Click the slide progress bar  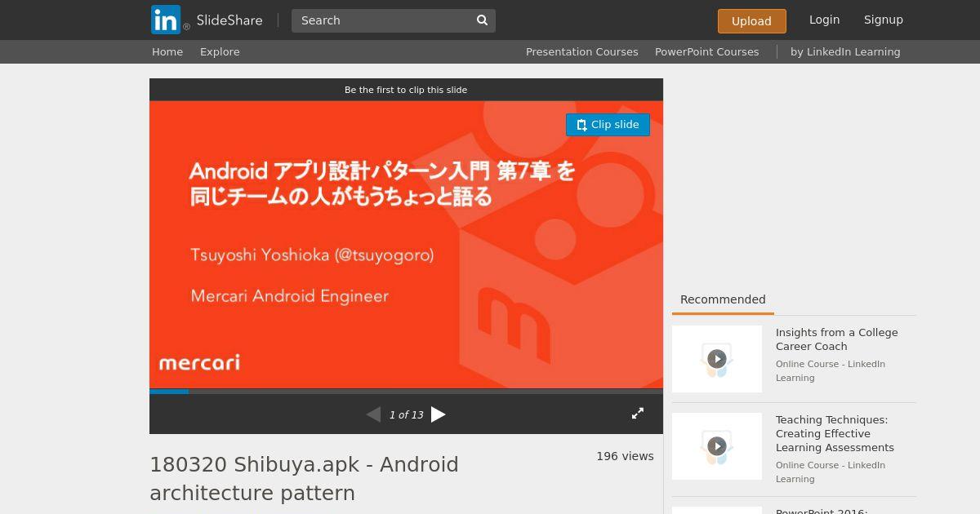click(406, 392)
